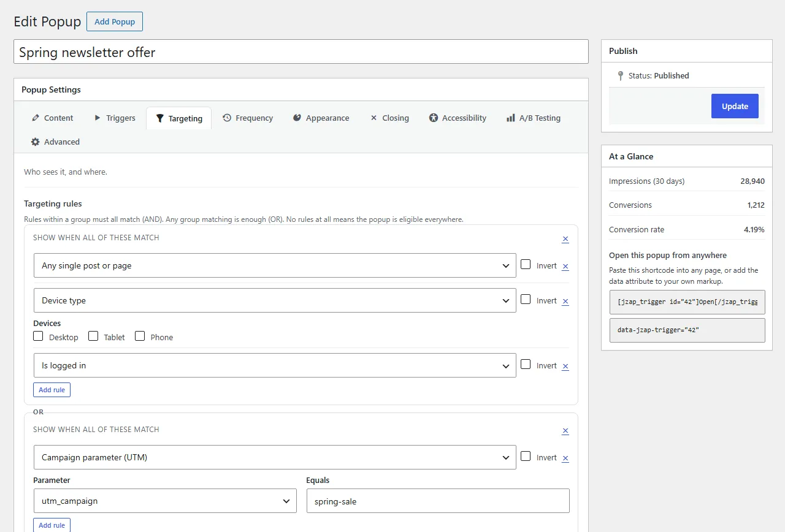Image resolution: width=785 pixels, height=532 pixels.
Task: Switch to the Triggers tab
Action: click(115, 118)
